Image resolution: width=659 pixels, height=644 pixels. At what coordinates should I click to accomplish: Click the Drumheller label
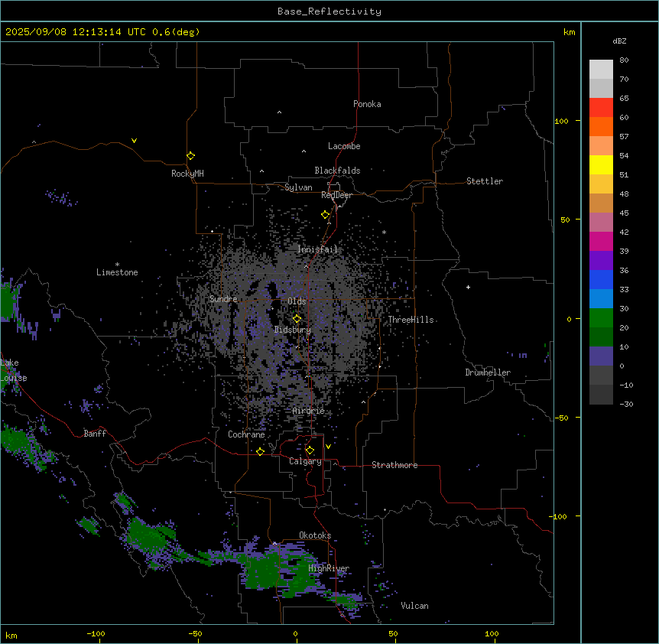pyautogui.click(x=488, y=372)
